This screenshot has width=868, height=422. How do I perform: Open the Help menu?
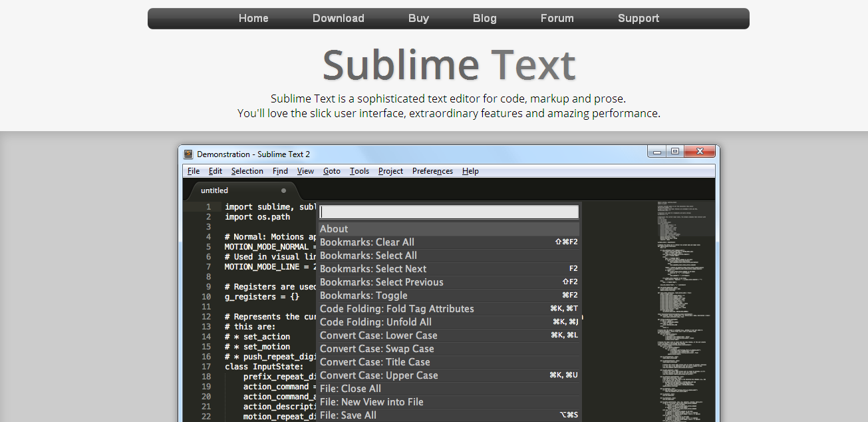(x=470, y=171)
